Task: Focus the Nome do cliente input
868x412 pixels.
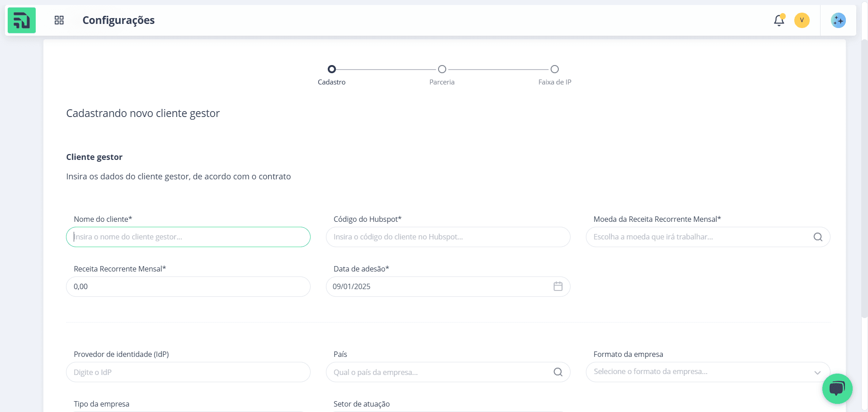Action: click(x=188, y=237)
